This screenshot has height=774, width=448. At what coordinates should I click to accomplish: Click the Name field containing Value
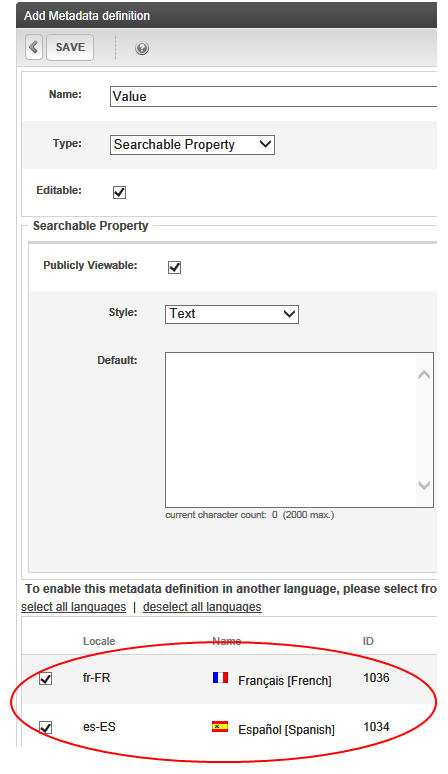(273, 96)
